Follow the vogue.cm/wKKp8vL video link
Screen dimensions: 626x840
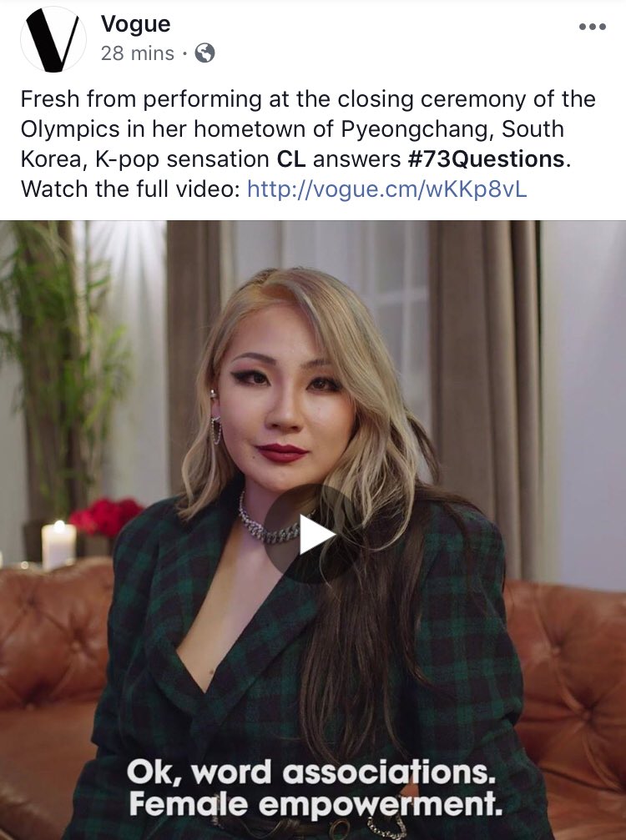[x=387, y=189]
